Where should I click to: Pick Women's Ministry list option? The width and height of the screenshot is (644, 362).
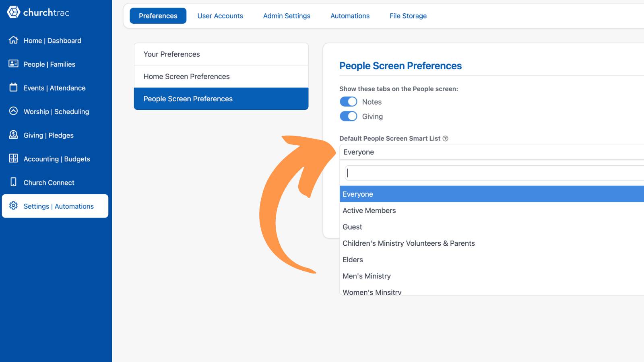tap(491, 291)
